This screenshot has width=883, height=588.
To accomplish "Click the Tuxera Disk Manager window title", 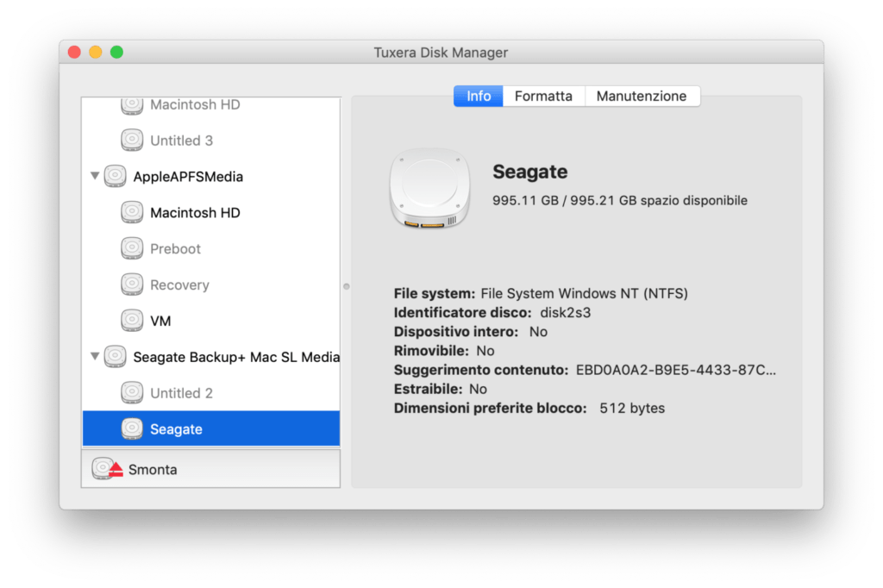I will click(441, 53).
